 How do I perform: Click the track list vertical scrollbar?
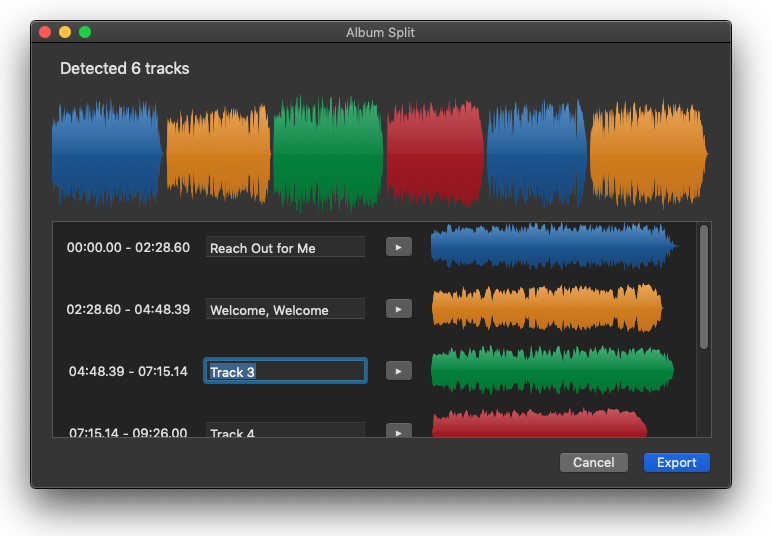click(x=704, y=287)
